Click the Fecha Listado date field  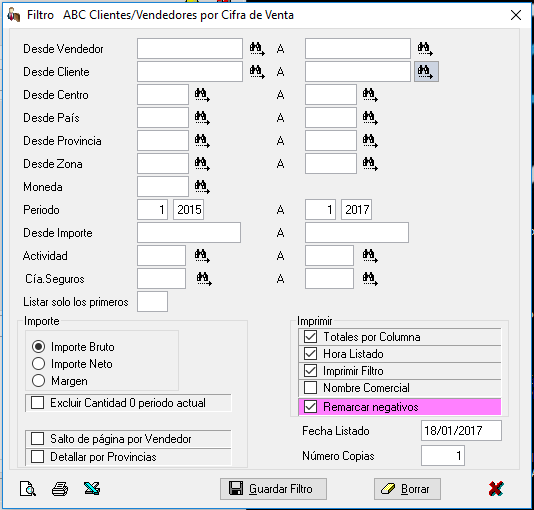pyautogui.click(x=461, y=431)
